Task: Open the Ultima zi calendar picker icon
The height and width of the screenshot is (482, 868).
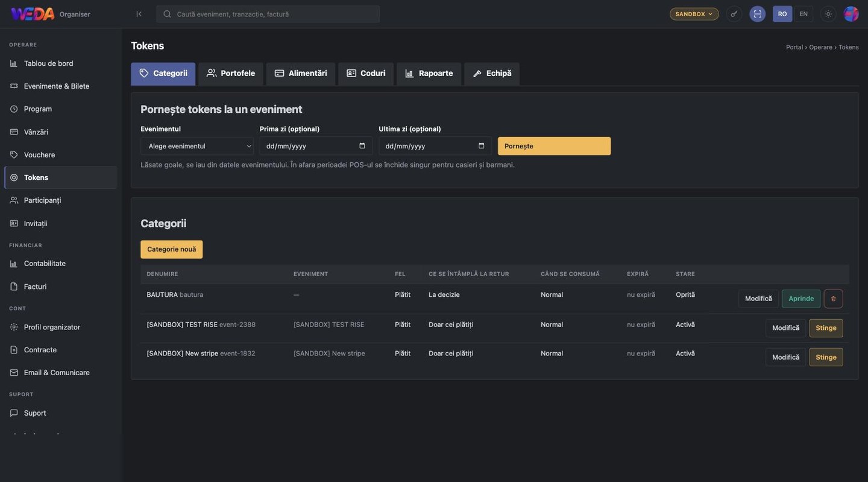Action: click(482, 146)
